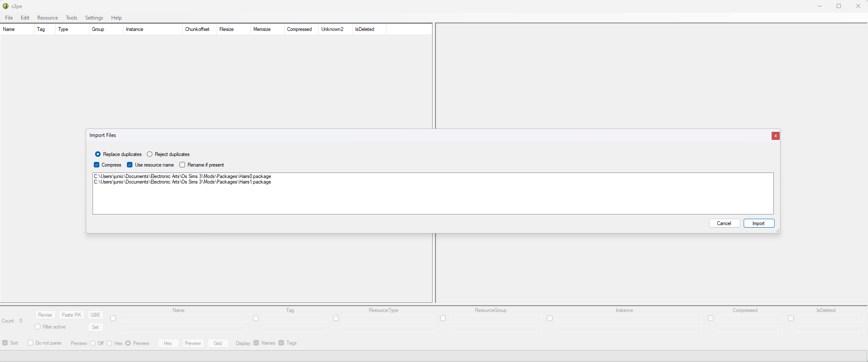Enable the ResourceType filter checkbox
The width and height of the screenshot is (868, 362).
(x=336, y=318)
